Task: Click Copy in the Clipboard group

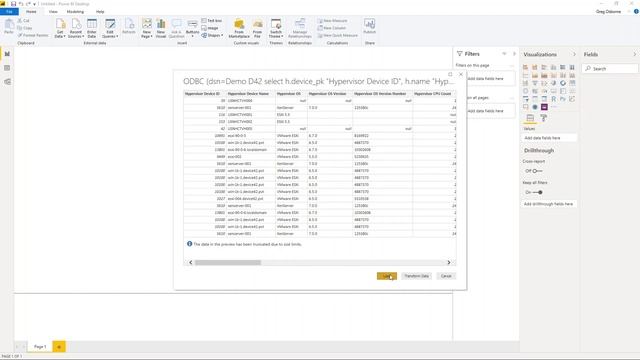Action: click(25, 28)
